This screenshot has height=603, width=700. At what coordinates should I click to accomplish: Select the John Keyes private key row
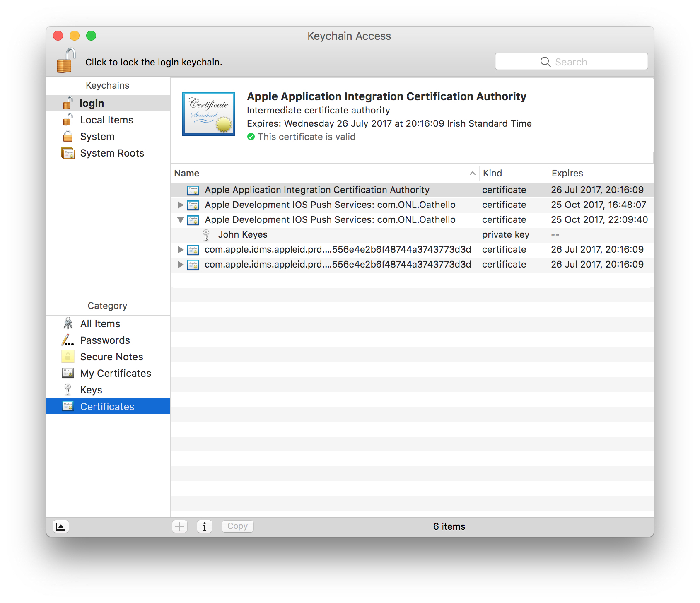click(243, 235)
